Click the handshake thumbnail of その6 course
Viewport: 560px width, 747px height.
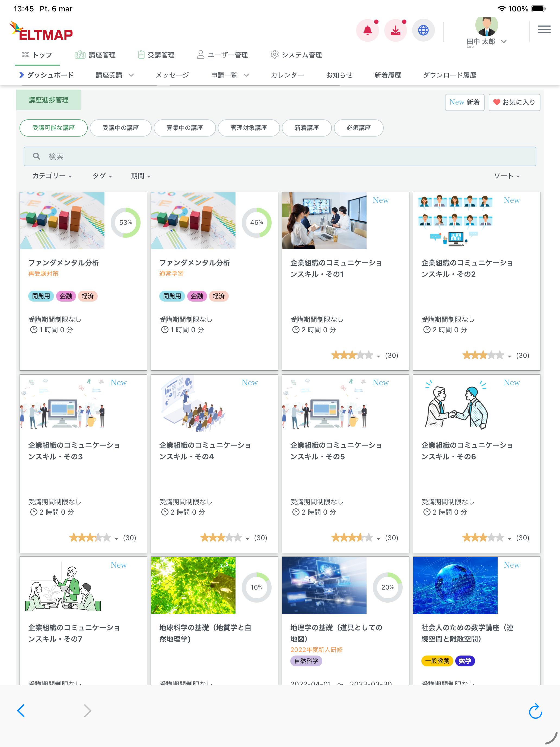[x=455, y=403]
